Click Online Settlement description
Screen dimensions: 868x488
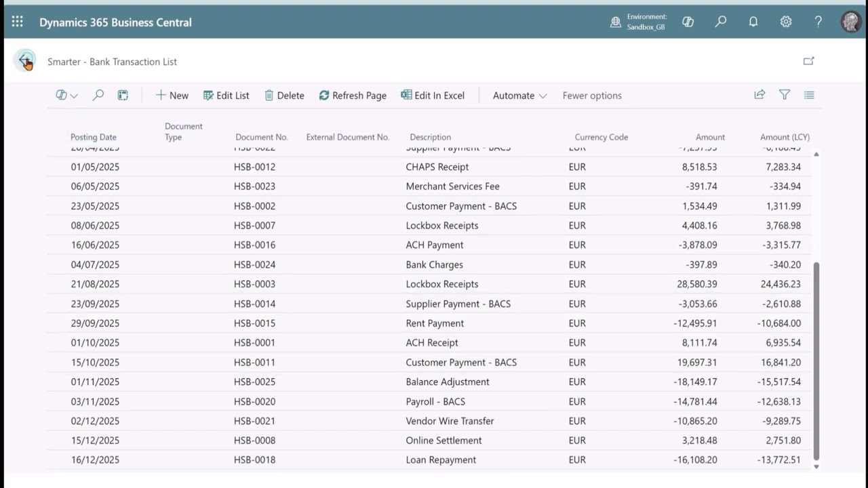pos(443,441)
